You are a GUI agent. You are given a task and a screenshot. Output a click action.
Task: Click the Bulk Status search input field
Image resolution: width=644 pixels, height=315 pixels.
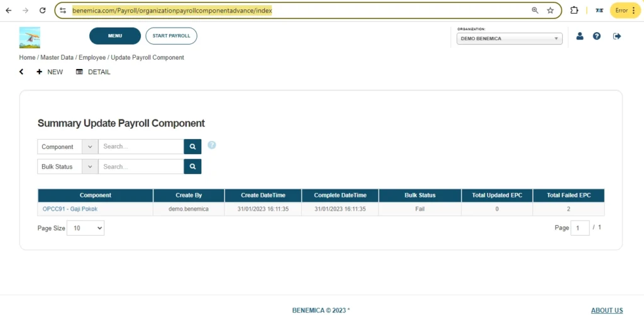click(141, 167)
